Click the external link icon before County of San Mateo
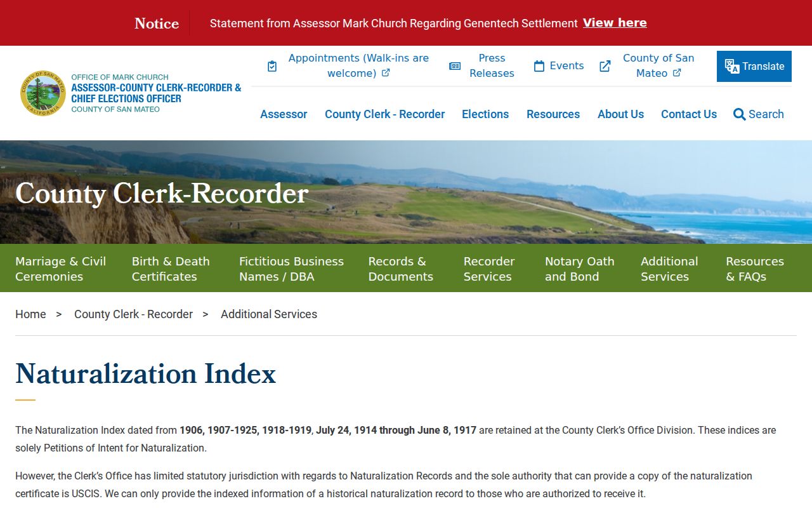This screenshot has height=508, width=812. [x=605, y=66]
